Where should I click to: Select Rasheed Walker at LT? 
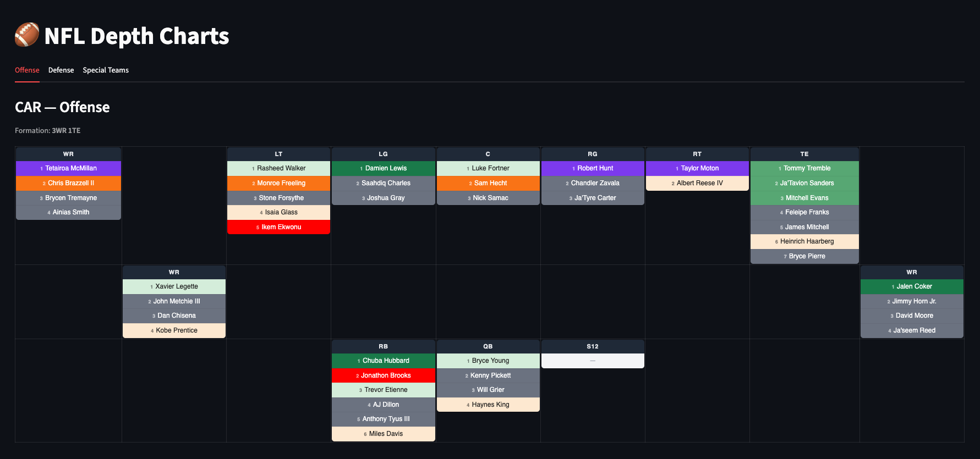[278, 168]
